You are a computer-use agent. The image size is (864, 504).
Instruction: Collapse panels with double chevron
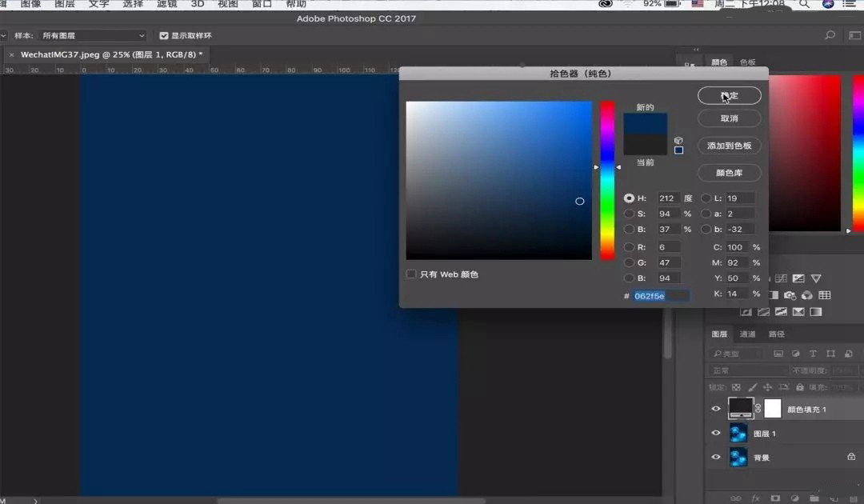coord(697,49)
